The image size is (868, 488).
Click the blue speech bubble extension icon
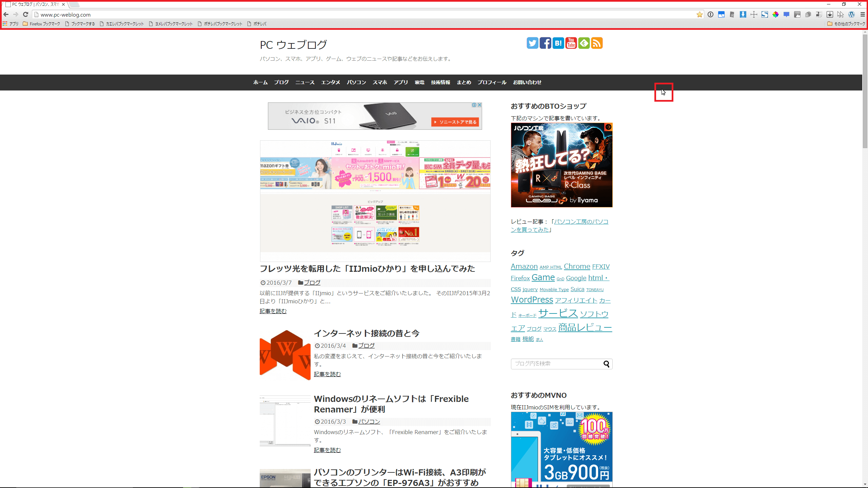pos(786,15)
